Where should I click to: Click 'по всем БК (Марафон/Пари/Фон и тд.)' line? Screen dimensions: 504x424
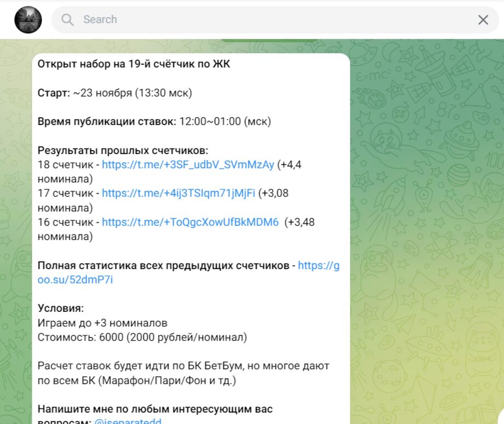(137, 381)
